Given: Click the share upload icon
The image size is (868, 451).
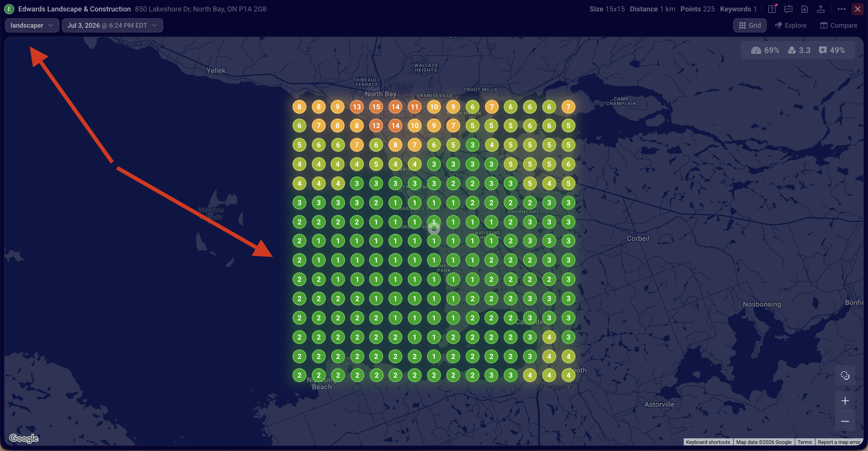Looking at the screenshot, I should [821, 9].
